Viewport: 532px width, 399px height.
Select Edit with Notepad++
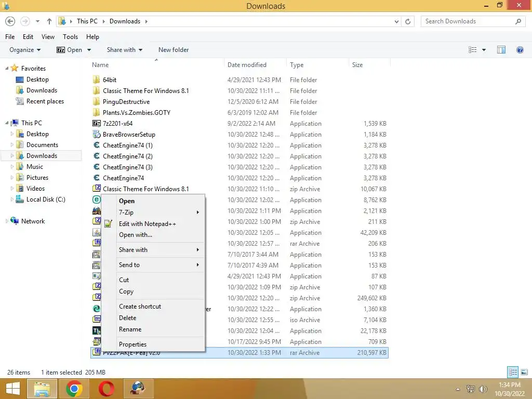[x=147, y=224]
